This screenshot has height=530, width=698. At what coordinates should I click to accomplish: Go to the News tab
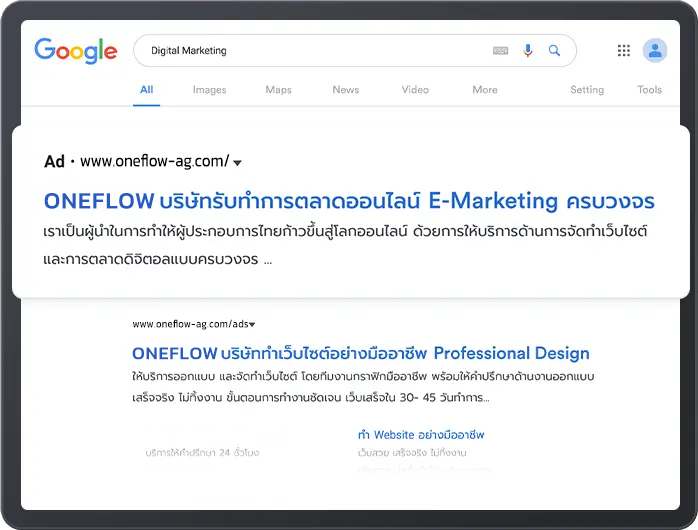345,90
